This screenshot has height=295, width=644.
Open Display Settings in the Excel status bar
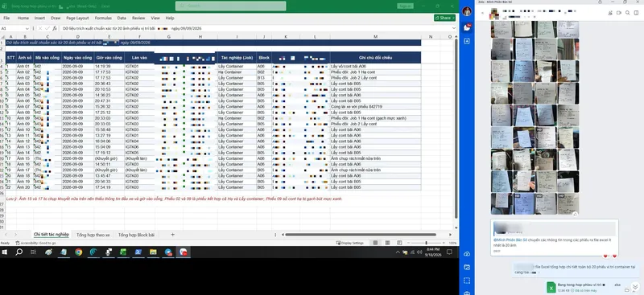(349, 243)
